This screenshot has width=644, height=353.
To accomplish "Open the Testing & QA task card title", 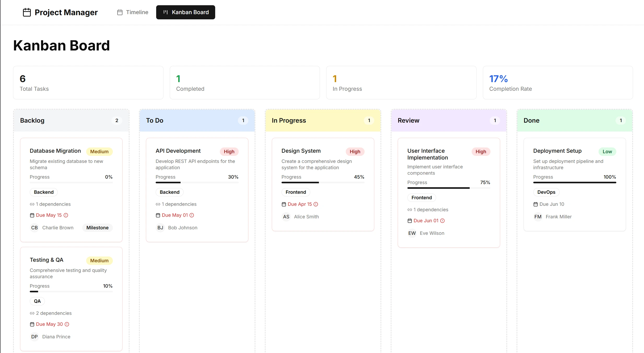I will (46, 260).
